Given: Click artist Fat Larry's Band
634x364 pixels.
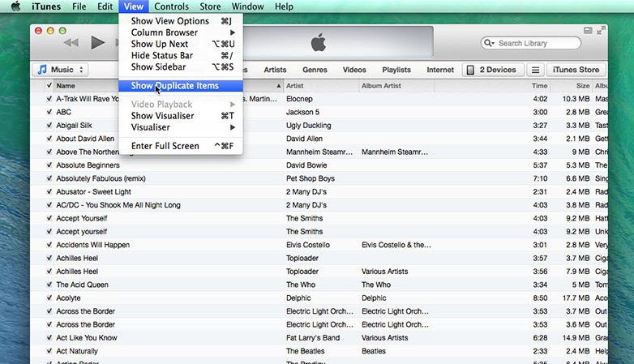Looking at the screenshot, I should tap(313, 338).
